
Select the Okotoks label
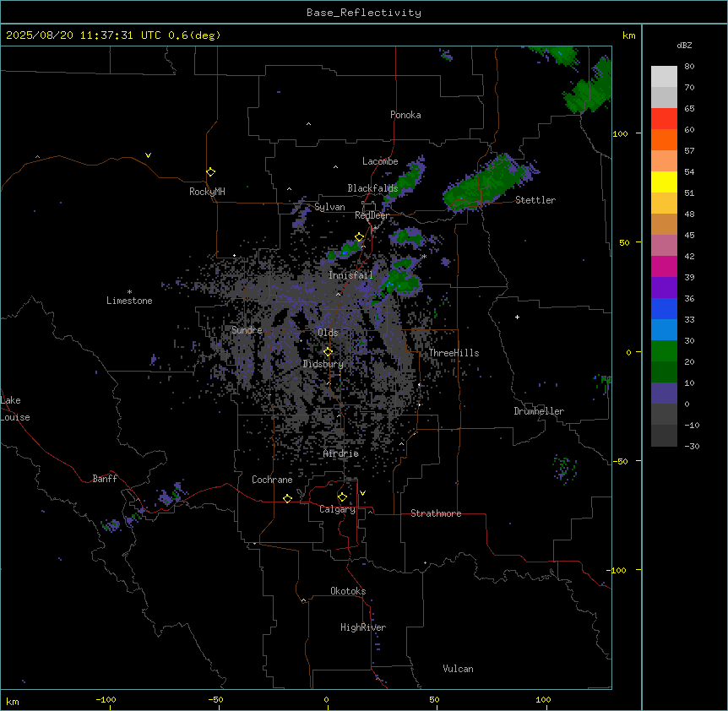tap(348, 591)
